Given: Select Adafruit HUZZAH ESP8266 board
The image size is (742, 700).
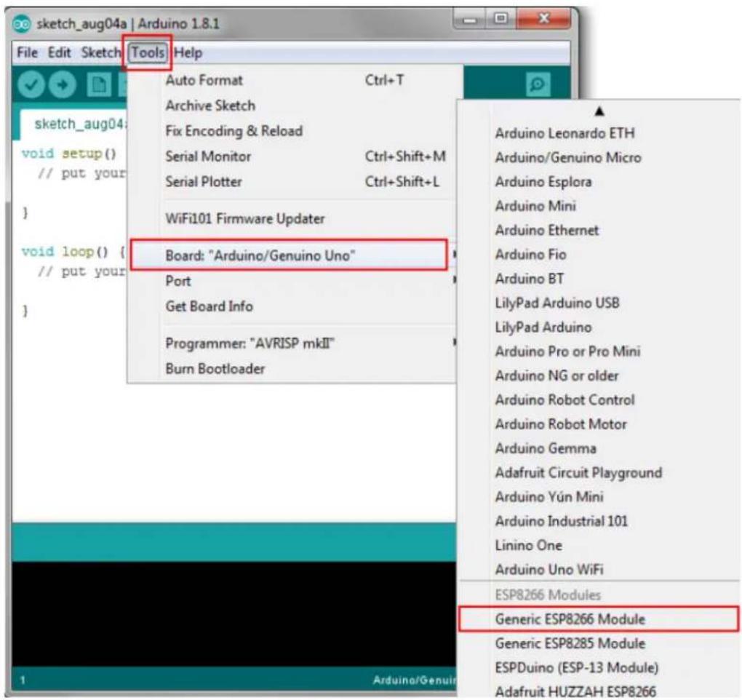Looking at the screenshot, I should (x=599, y=691).
